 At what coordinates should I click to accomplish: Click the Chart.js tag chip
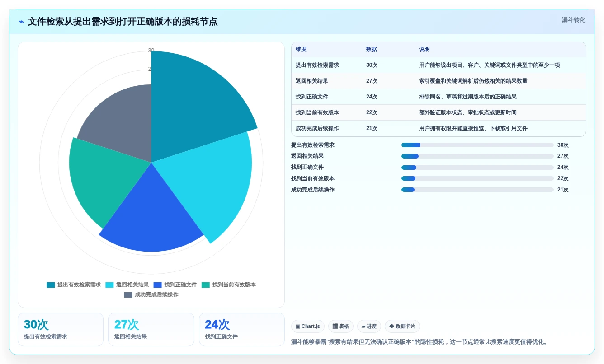click(308, 326)
